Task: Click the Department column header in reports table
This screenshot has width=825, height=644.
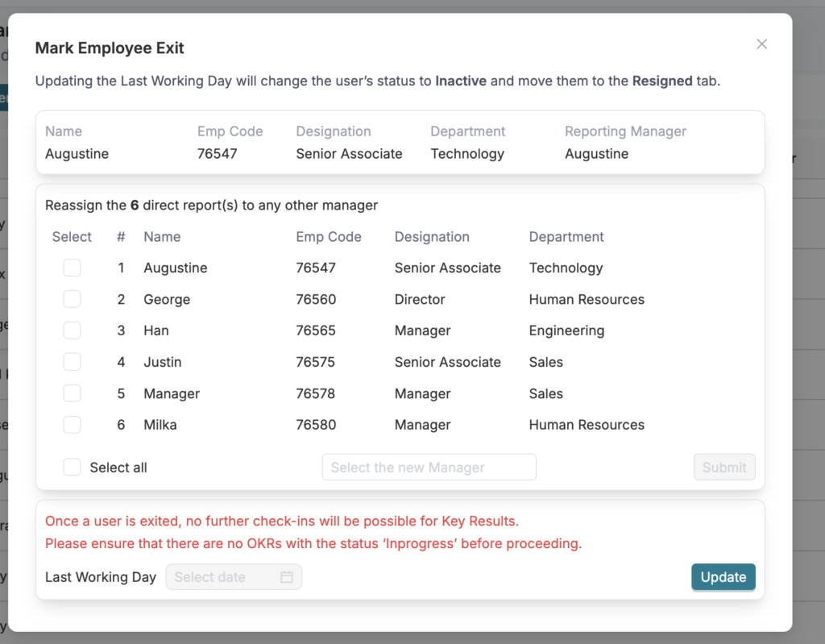Action: 566,237
